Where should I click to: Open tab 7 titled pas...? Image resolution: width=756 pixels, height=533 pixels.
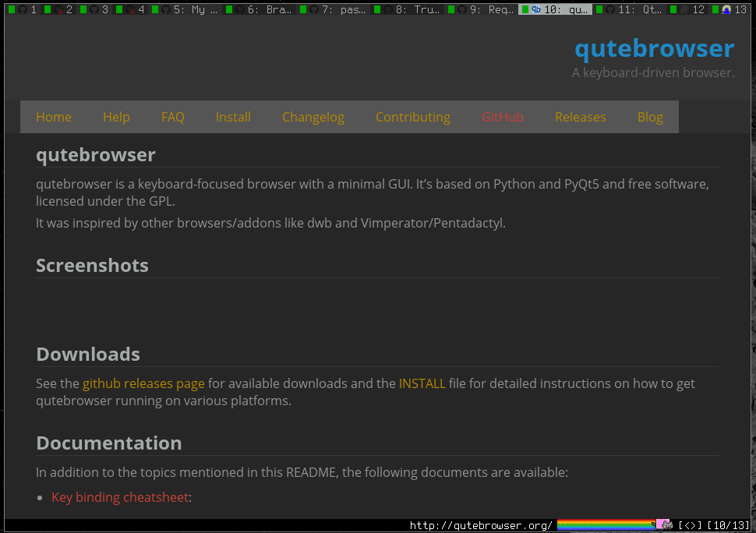pyautogui.click(x=333, y=9)
